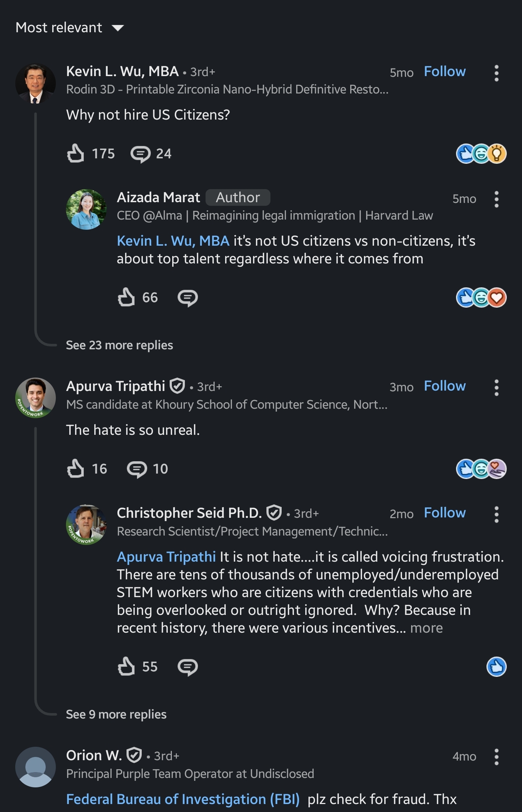Screen dimensions: 522x812
Task: Reply to Aizada Marat's comment
Action: coord(188,298)
